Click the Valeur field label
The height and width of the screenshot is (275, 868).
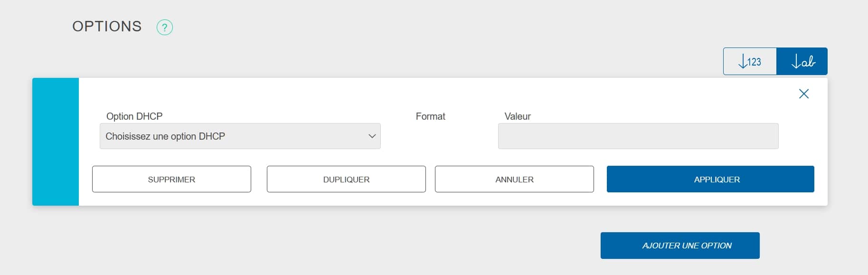tap(518, 116)
